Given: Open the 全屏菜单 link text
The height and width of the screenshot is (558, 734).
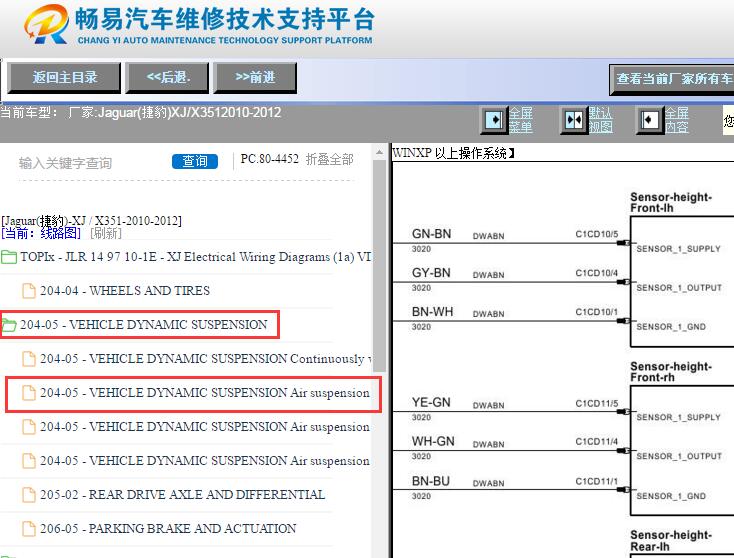Looking at the screenshot, I should (x=521, y=120).
